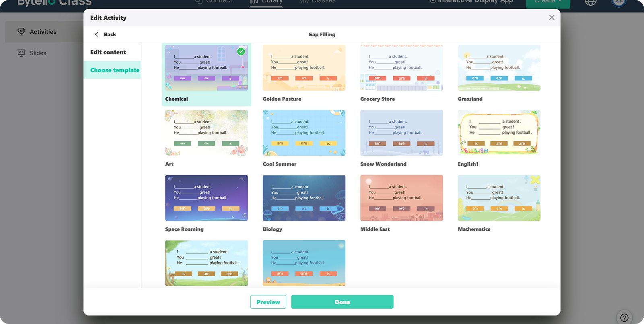Click the Back arrow icon

click(97, 34)
